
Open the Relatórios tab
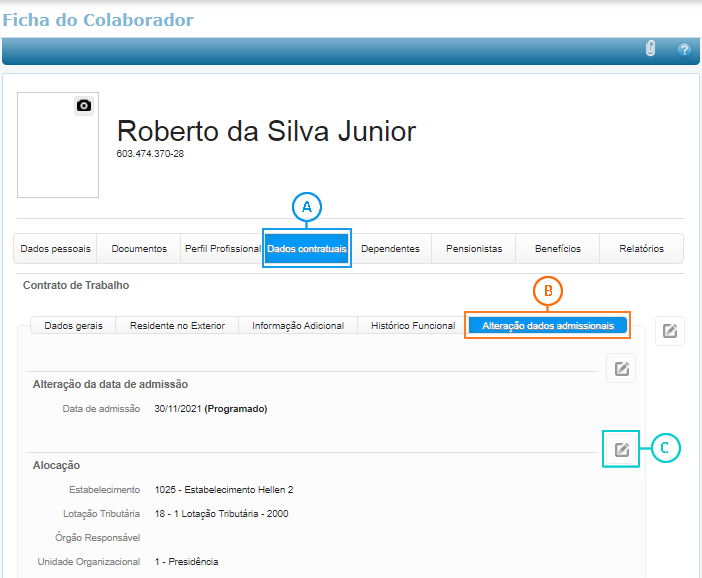(x=641, y=249)
